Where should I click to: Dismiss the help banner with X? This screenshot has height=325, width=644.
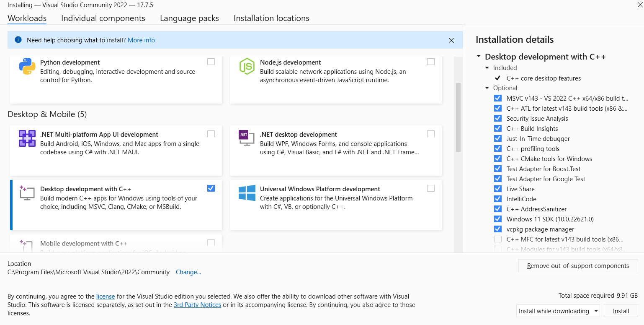pyautogui.click(x=451, y=40)
